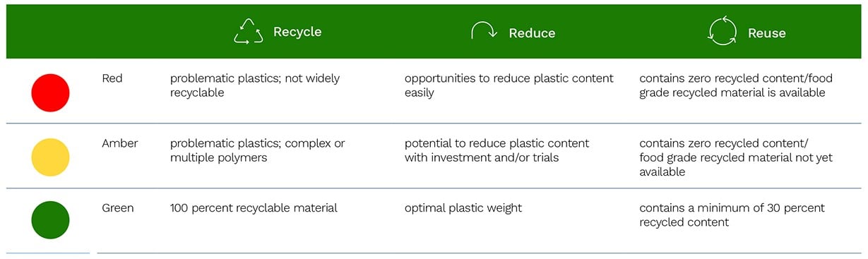Click 'food grade recycled material is available' cell
The width and height of the screenshot is (868, 259).
732,85
